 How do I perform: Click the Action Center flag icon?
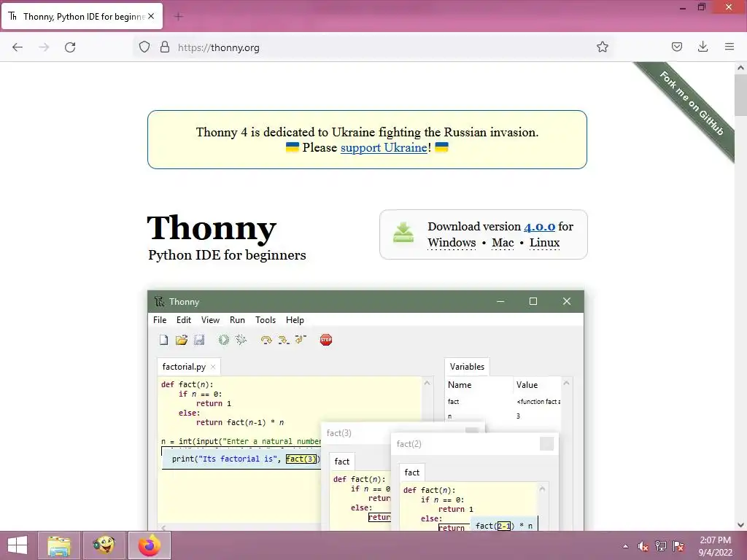pyautogui.click(x=678, y=546)
